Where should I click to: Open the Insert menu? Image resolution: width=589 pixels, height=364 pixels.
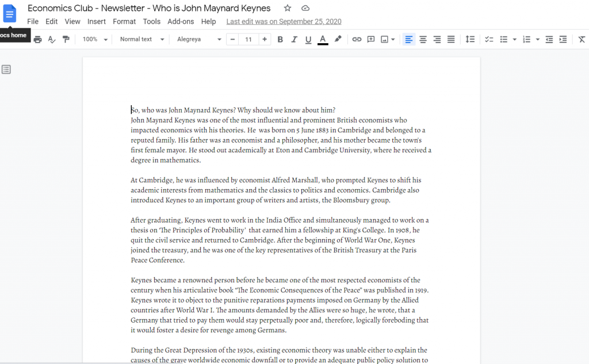pos(97,21)
